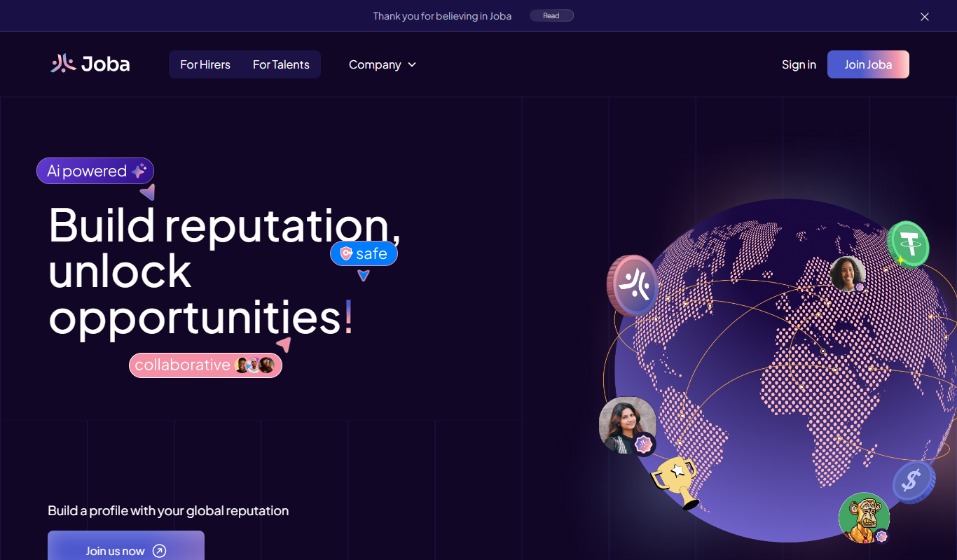Click the Bored Ape avatar
Image resolution: width=957 pixels, height=560 pixels.
(864, 518)
